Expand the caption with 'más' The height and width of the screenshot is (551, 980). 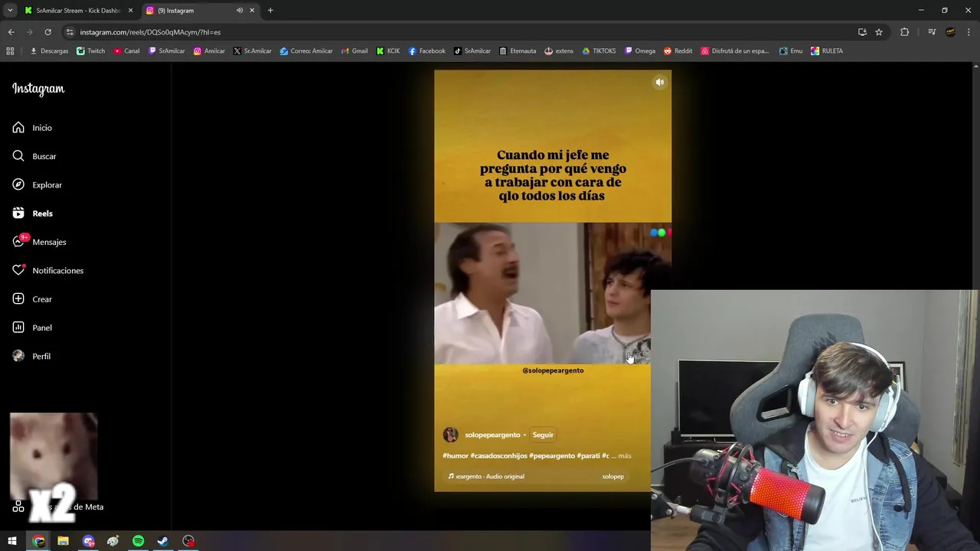(x=625, y=456)
